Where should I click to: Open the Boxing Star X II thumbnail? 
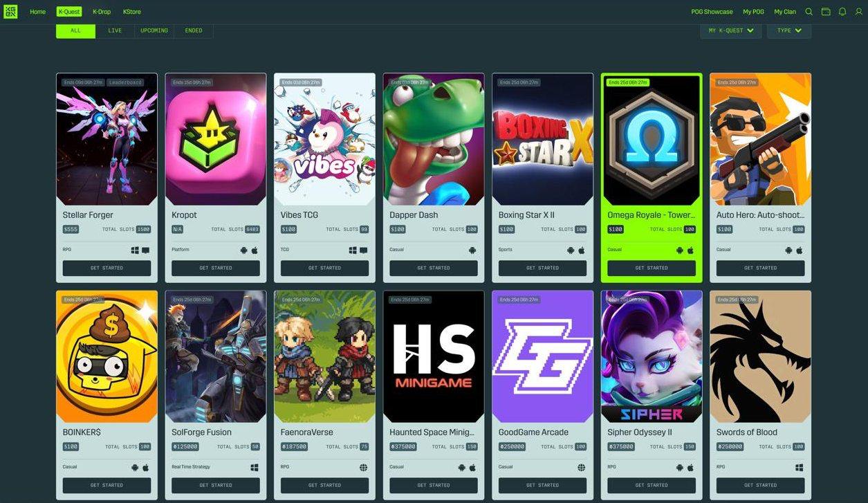(x=543, y=139)
